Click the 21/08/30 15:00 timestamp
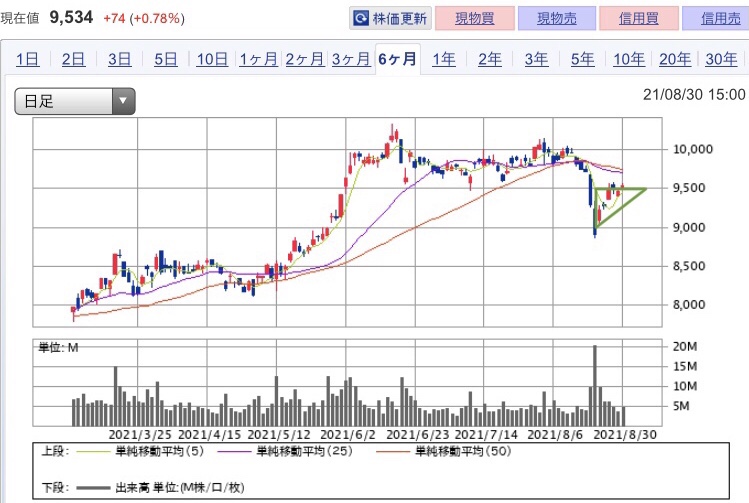 (694, 95)
